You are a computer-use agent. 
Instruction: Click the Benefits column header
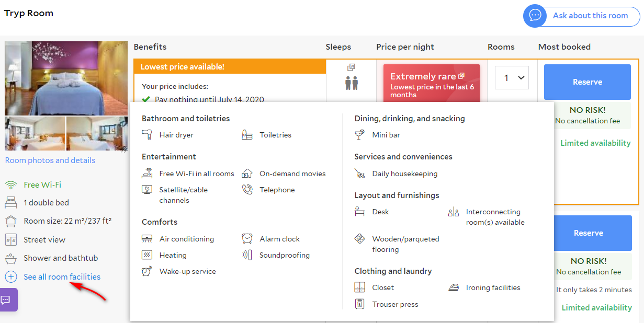point(150,47)
